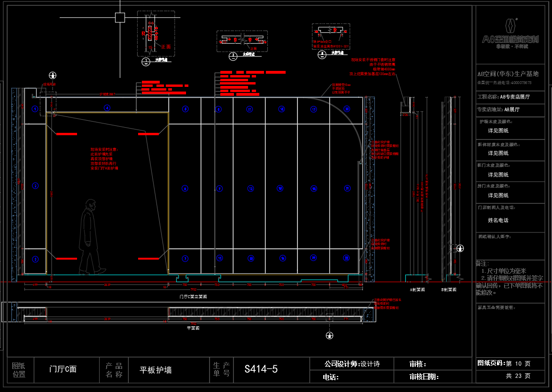Viewport: 552px width, 392px height.
Task: Select the section symbol beside the B section view
Action: pyautogui.click(x=460, y=248)
